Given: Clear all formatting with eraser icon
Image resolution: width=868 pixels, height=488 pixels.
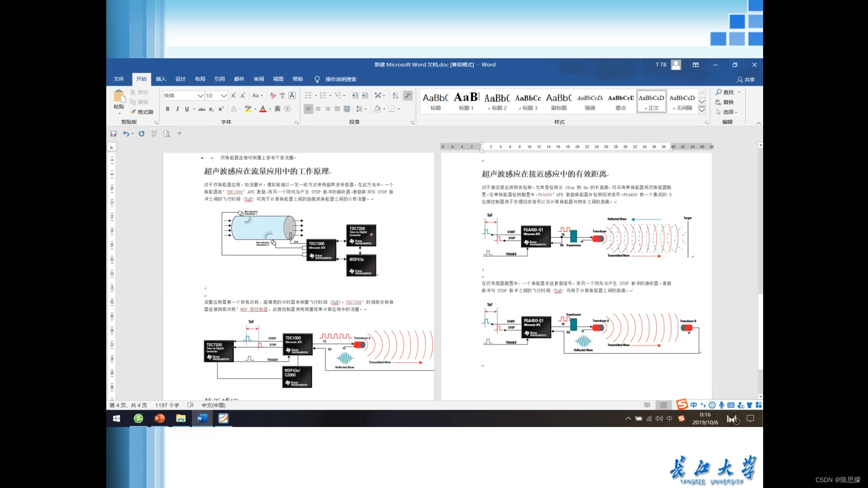Looking at the screenshot, I should [273, 95].
